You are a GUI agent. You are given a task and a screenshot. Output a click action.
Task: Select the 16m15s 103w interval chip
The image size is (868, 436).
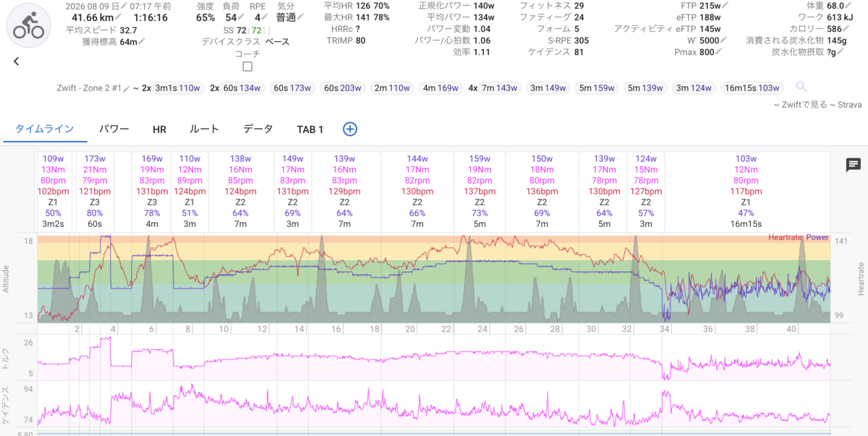click(752, 88)
